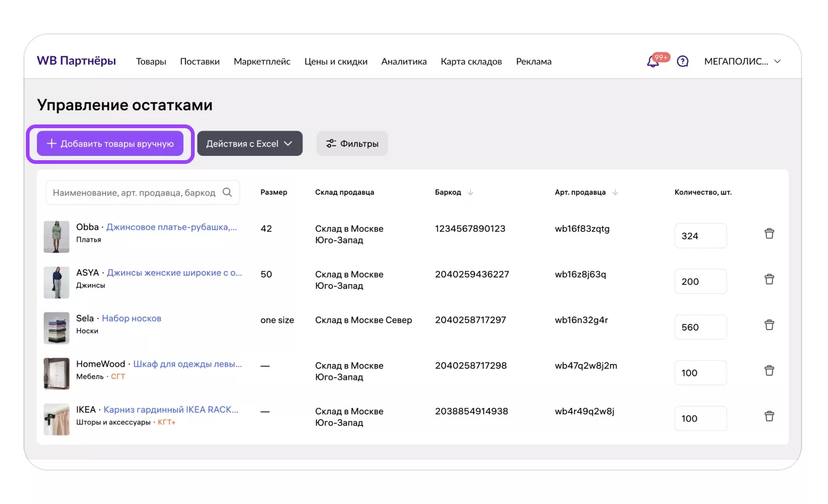Open the Карниз гардинный IKEA link
828x504 pixels.
171,409
